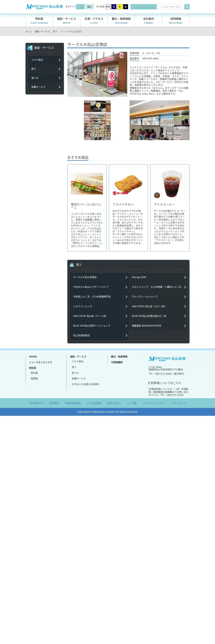
Task: Open スカイショップ えひめ柑橘・八幡浜じゃこ天 entry
Action: (x=158, y=287)
